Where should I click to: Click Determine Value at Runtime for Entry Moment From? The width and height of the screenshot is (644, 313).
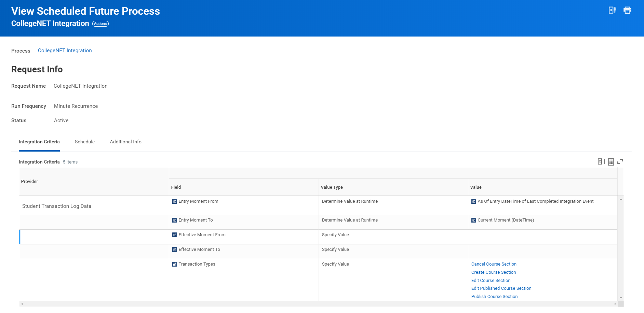pyautogui.click(x=350, y=201)
